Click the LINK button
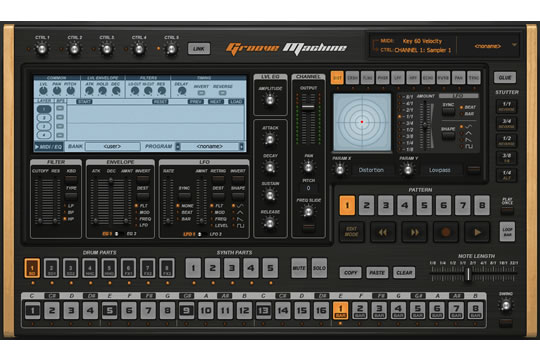540x360 pixels. tap(199, 49)
